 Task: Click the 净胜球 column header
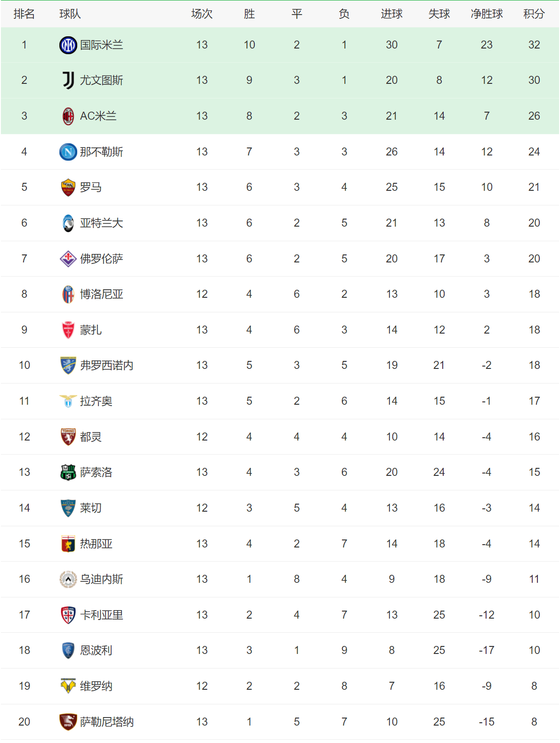[x=487, y=14]
